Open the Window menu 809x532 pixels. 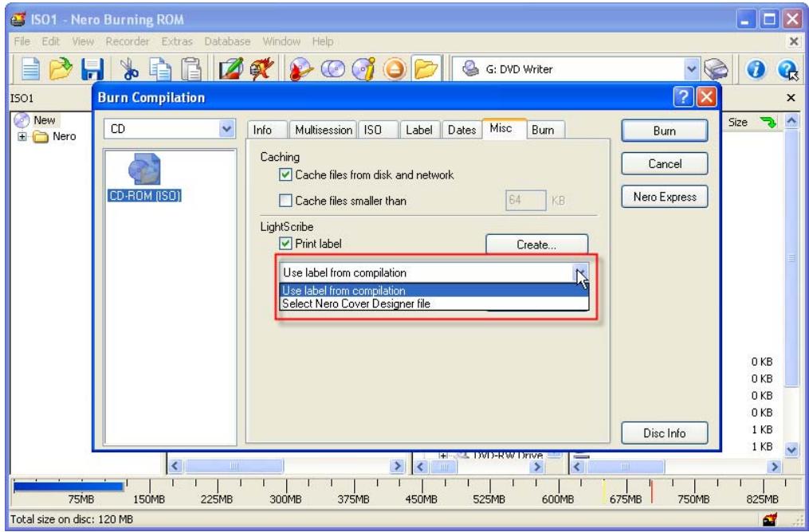pyautogui.click(x=281, y=41)
